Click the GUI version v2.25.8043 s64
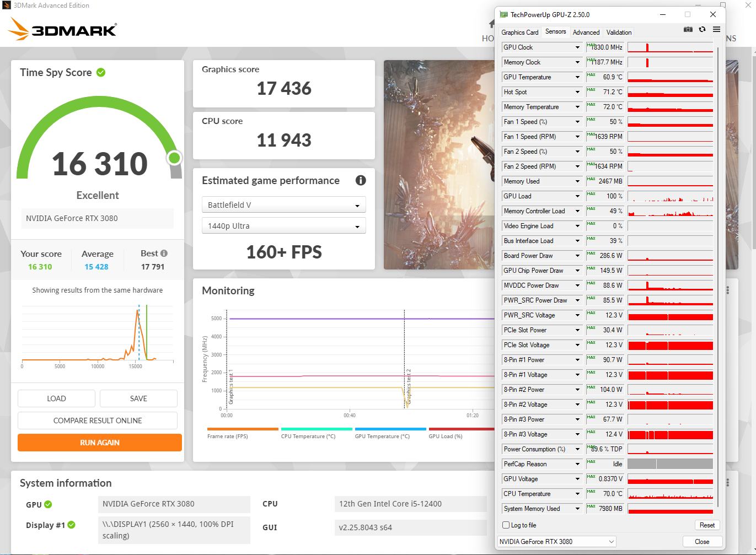Viewport: 756px width, 555px height. click(x=411, y=527)
